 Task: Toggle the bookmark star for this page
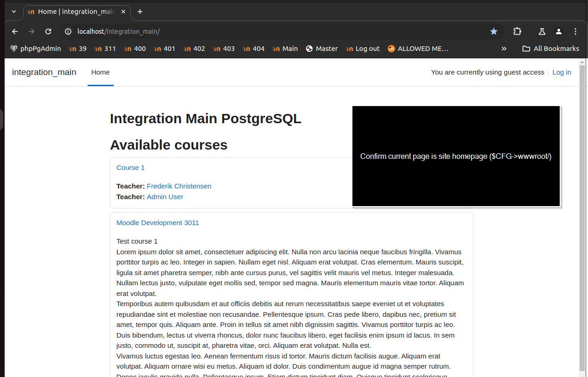494,31
